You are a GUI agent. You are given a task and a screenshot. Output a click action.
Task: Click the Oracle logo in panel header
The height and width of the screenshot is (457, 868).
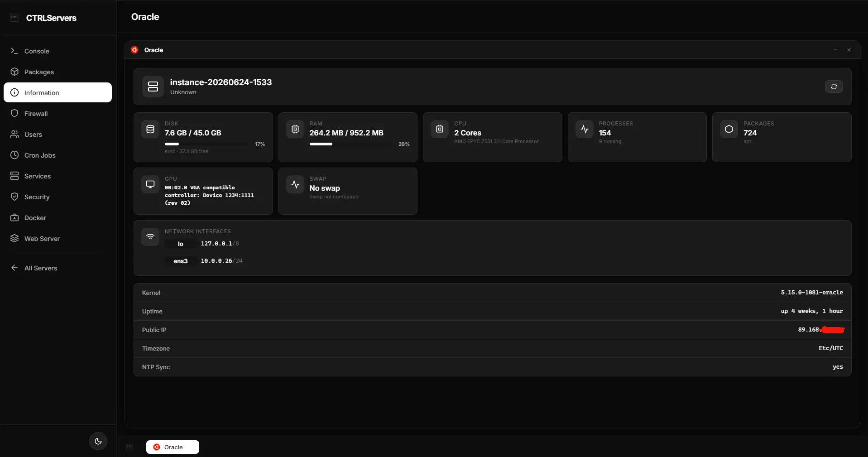134,50
